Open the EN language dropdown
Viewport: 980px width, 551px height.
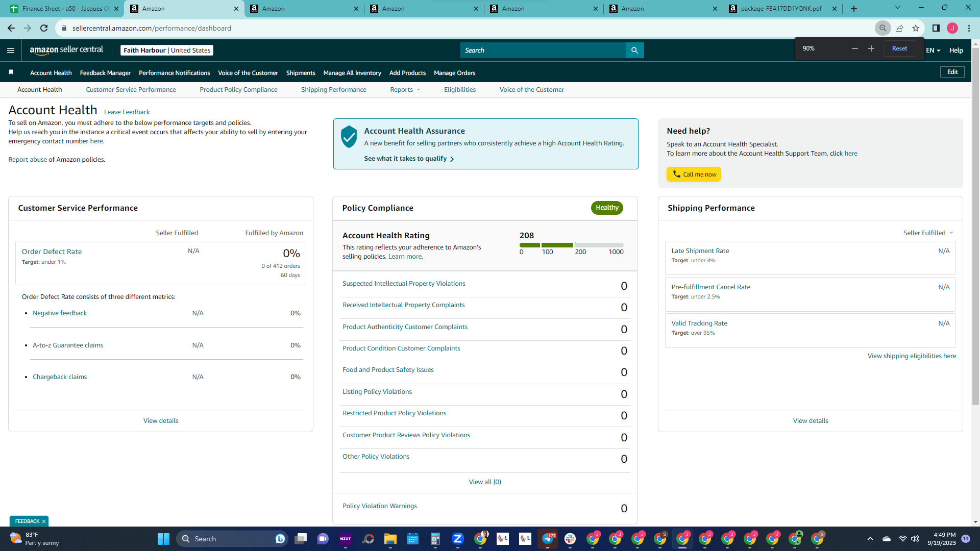pos(933,50)
